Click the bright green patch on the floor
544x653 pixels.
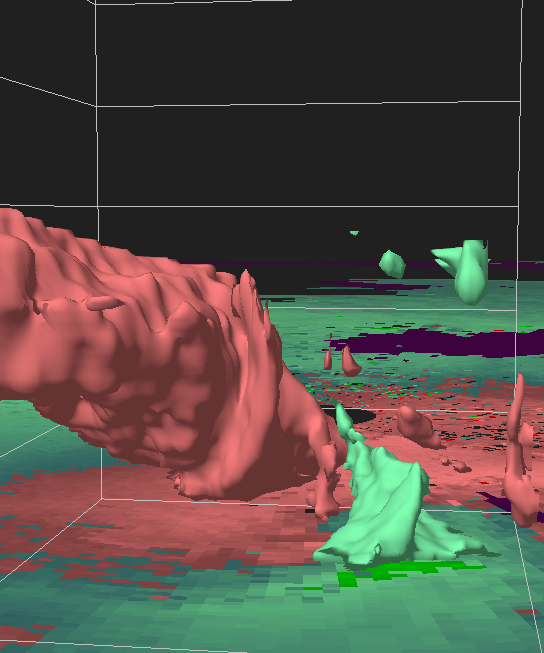396,573
